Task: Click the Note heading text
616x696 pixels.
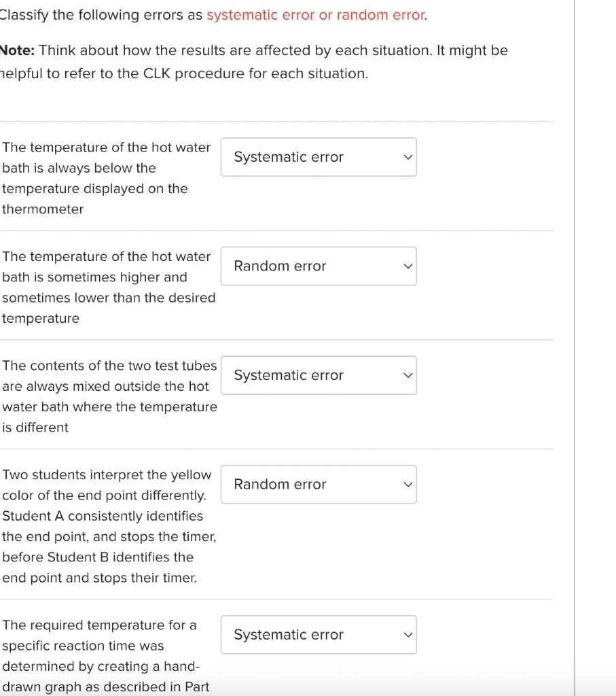Action: 15,50
